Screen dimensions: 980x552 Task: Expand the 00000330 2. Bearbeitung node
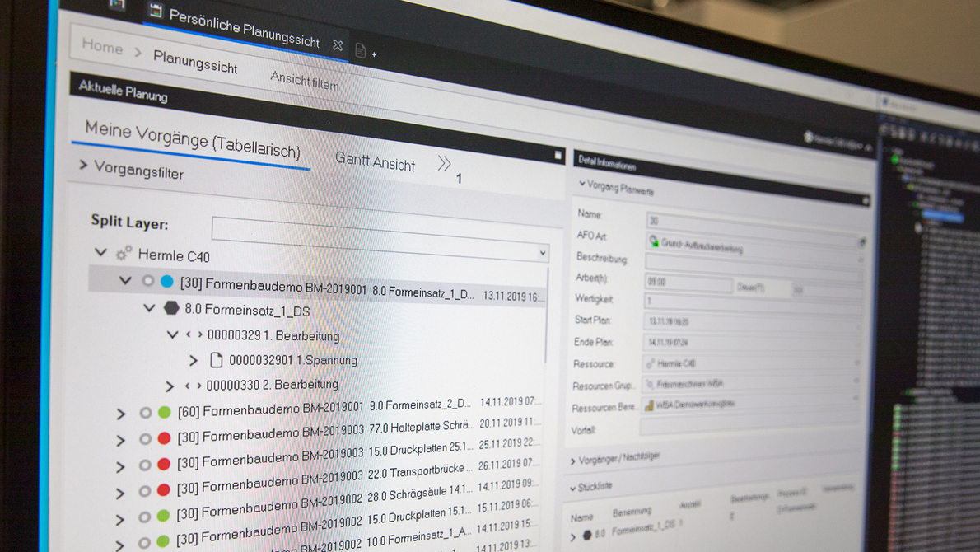(170, 386)
